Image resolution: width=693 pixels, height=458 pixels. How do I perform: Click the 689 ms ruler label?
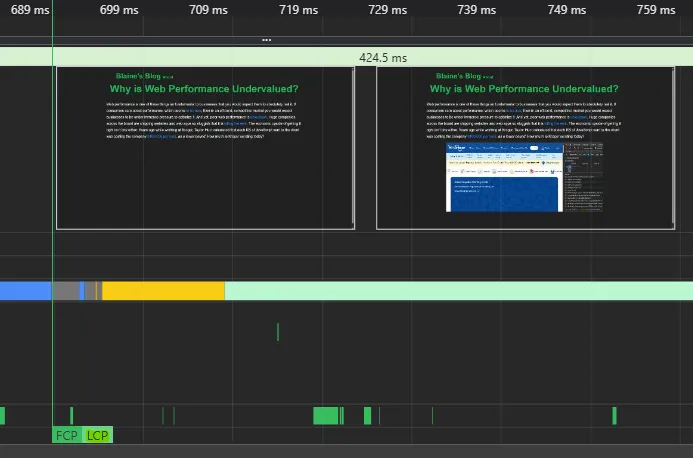30,10
